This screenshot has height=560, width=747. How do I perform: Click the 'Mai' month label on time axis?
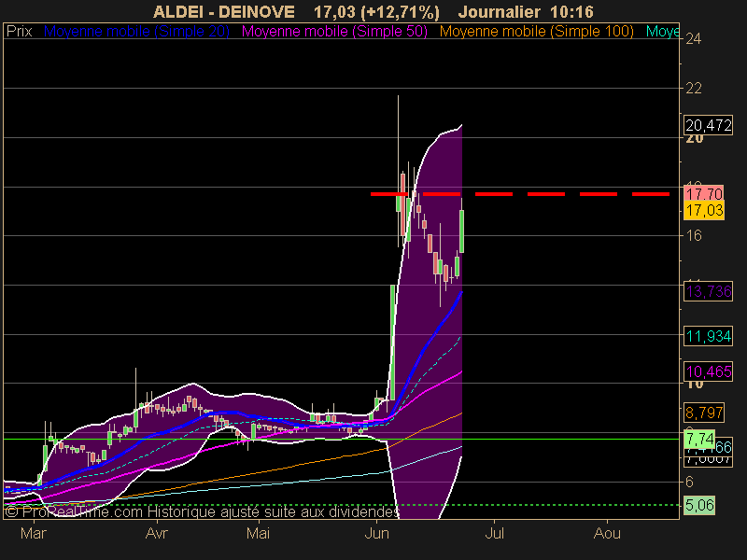point(258,533)
